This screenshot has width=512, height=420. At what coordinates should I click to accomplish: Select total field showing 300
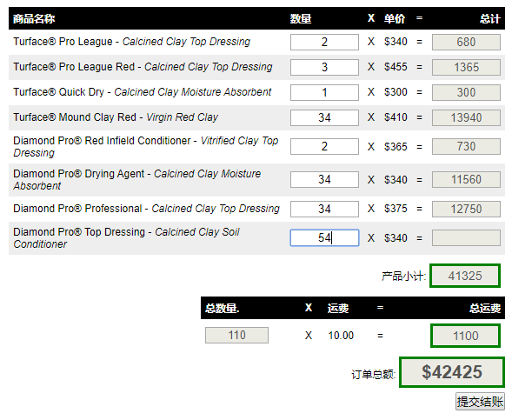pos(466,92)
